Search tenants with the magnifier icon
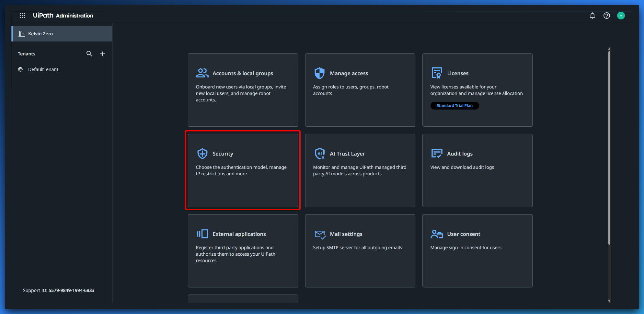The image size is (644, 314). coord(89,54)
